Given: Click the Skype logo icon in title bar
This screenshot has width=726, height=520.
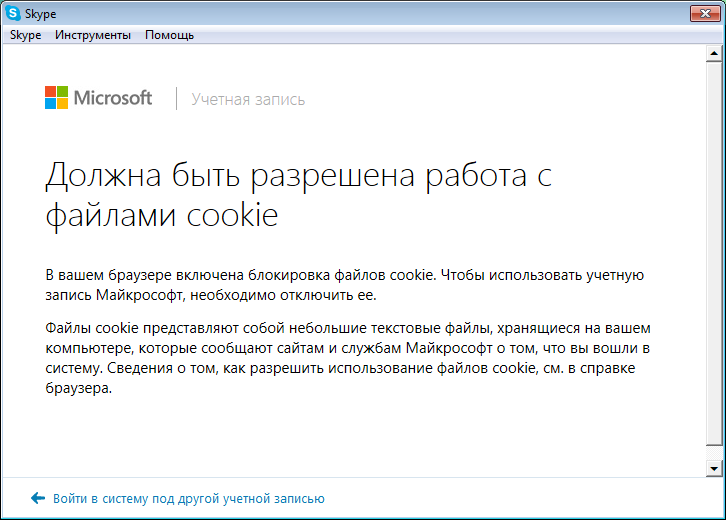Looking at the screenshot, I should coord(13,13).
